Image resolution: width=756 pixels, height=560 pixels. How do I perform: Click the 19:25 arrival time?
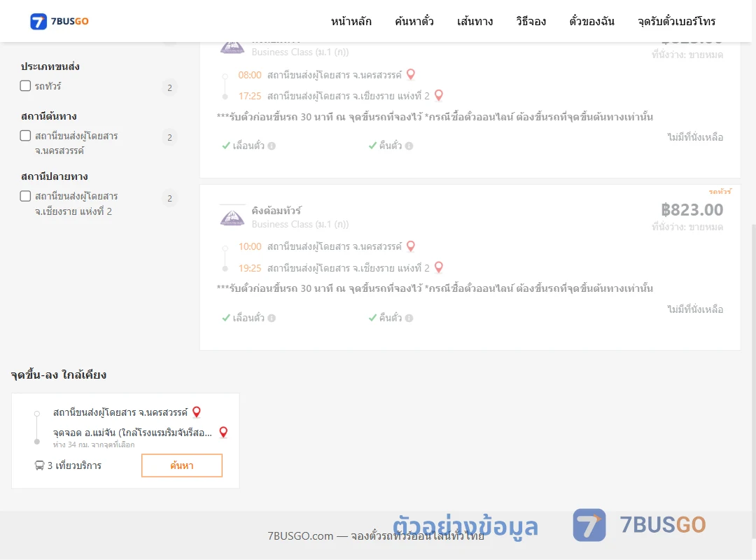pyautogui.click(x=250, y=267)
